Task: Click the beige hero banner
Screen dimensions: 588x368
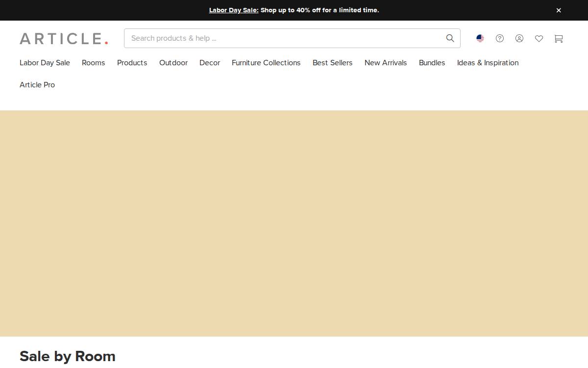Action: [x=294, y=223]
